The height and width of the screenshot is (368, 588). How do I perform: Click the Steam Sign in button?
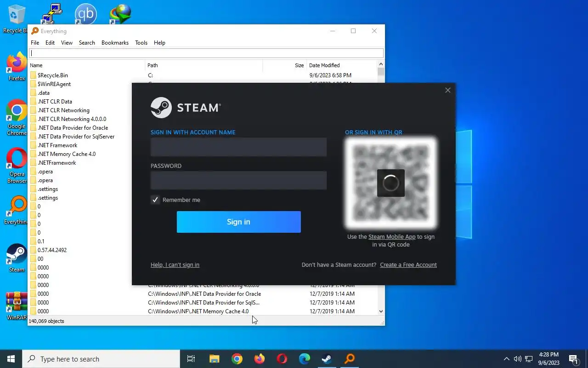point(239,222)
